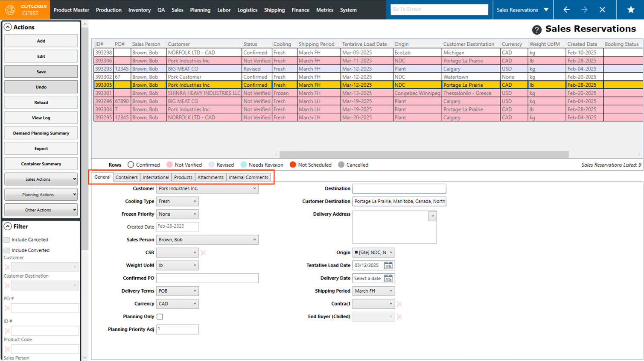Open the Logistics menu
The width and height of the screenshot is (644, 361).
(x=247, y=10)
